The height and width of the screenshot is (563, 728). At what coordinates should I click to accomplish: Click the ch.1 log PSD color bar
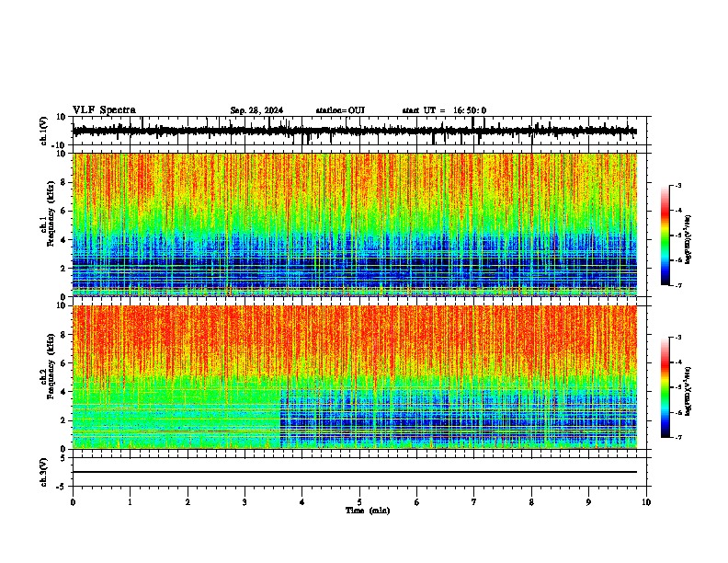(665, 236)
